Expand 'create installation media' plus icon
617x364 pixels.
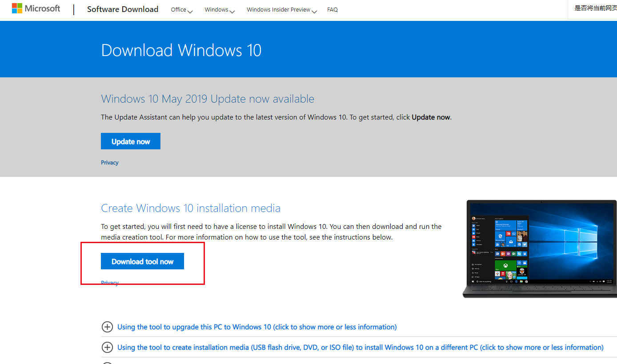(x=107, y=348)
